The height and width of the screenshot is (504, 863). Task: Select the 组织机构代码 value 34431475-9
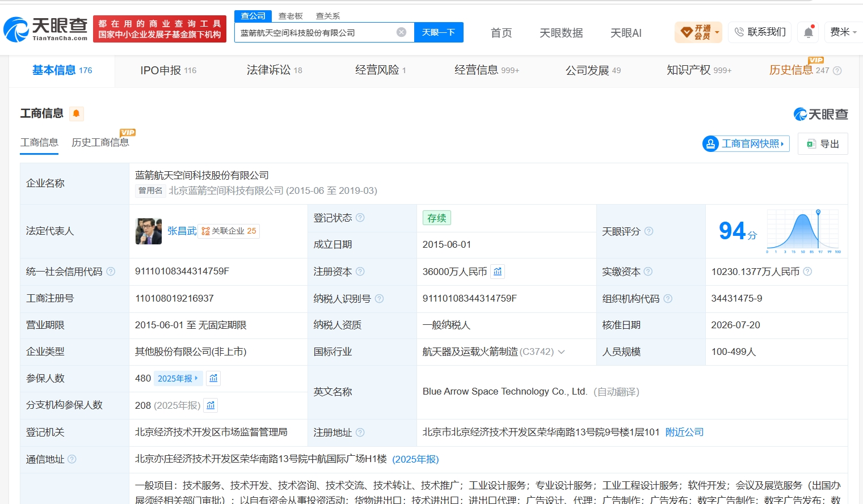(736, 299)
